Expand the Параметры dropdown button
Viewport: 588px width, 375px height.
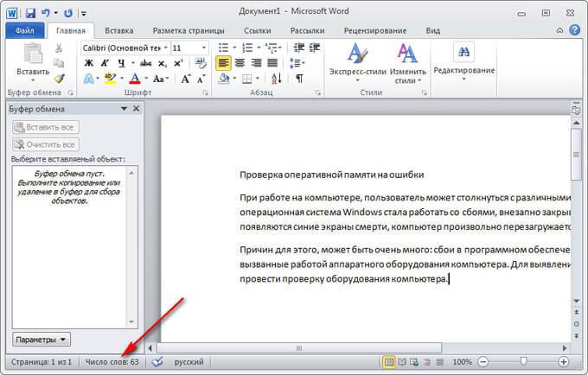point(42,340)
